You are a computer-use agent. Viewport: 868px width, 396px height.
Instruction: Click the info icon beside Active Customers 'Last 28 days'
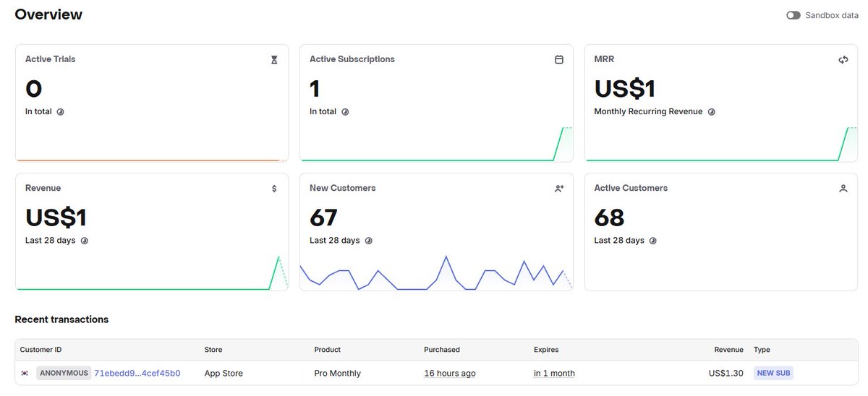(x=653, y=241)
